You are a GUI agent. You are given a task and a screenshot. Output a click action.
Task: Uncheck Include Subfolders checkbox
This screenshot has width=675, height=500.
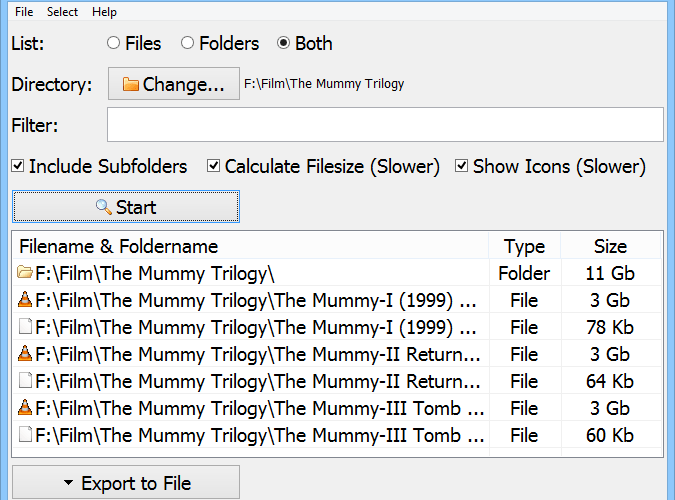coord(18,166)
